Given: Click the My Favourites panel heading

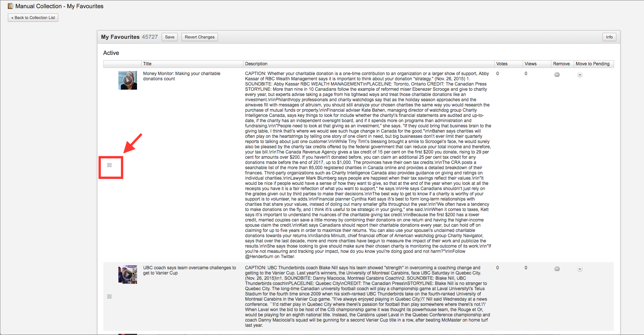Looking at the screenshot, I should 120,37.
